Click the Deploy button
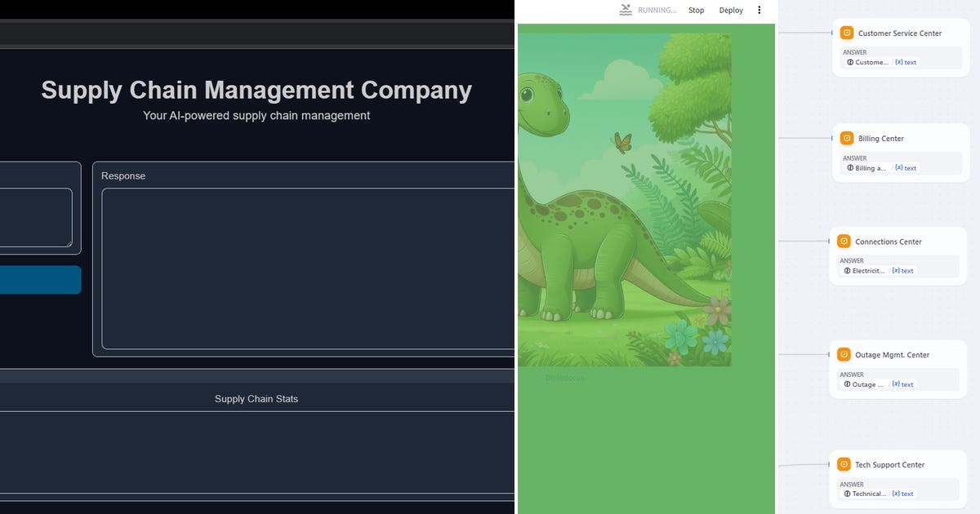 tap(730, 10)
